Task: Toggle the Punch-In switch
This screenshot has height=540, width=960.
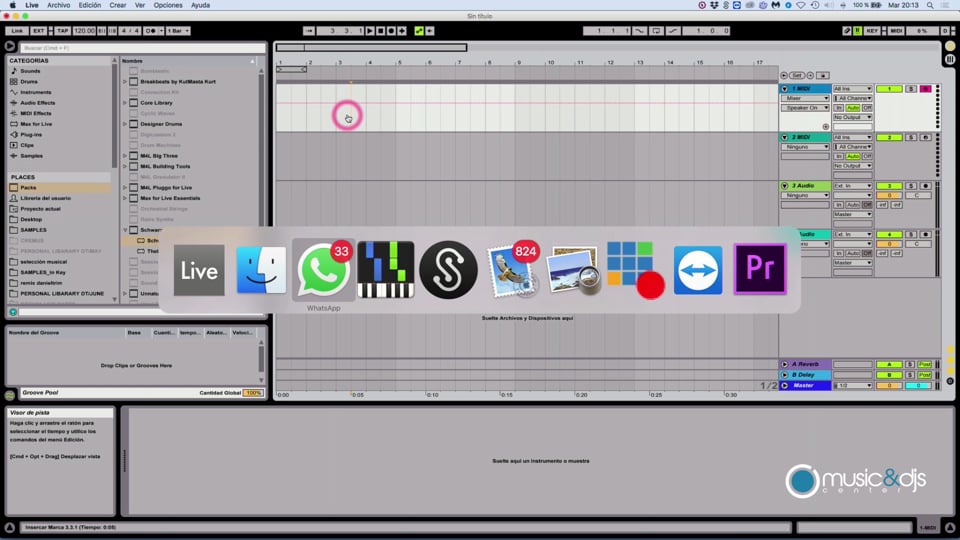Action: [x=639, y=31]
